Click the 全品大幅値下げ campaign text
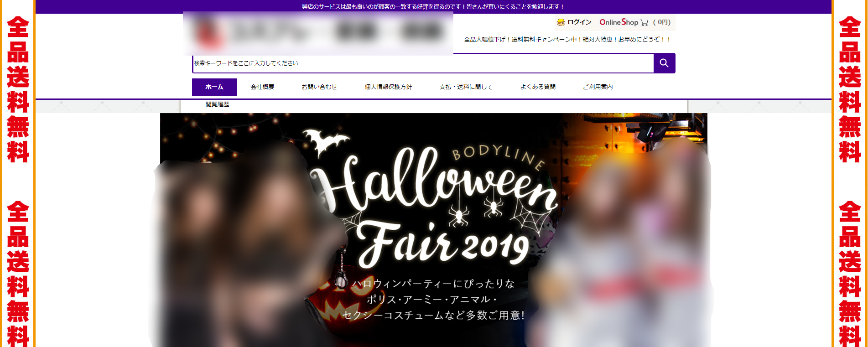 coord(567,40)
